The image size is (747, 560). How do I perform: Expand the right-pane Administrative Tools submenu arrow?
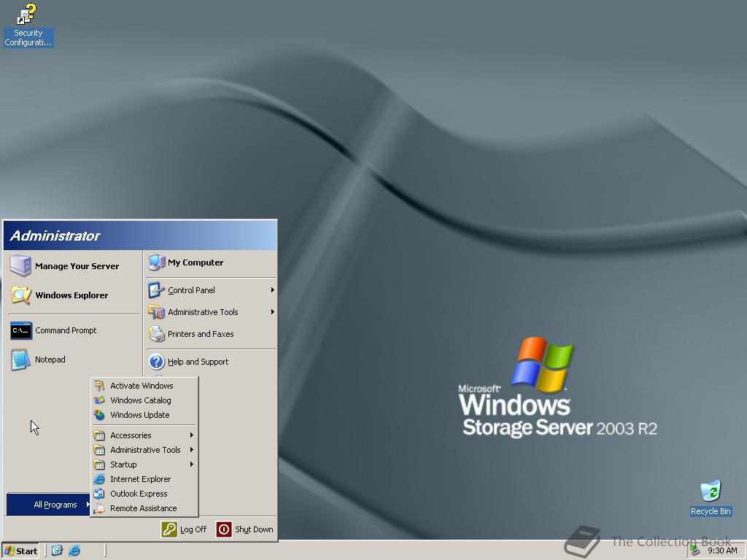[273, 312]
